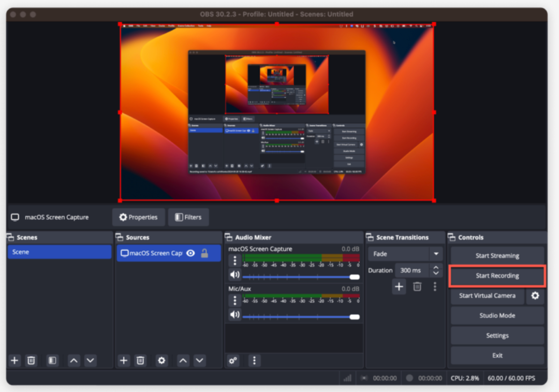
Task: Add a new scene with the plus icon
Action: tap(14, 360)
